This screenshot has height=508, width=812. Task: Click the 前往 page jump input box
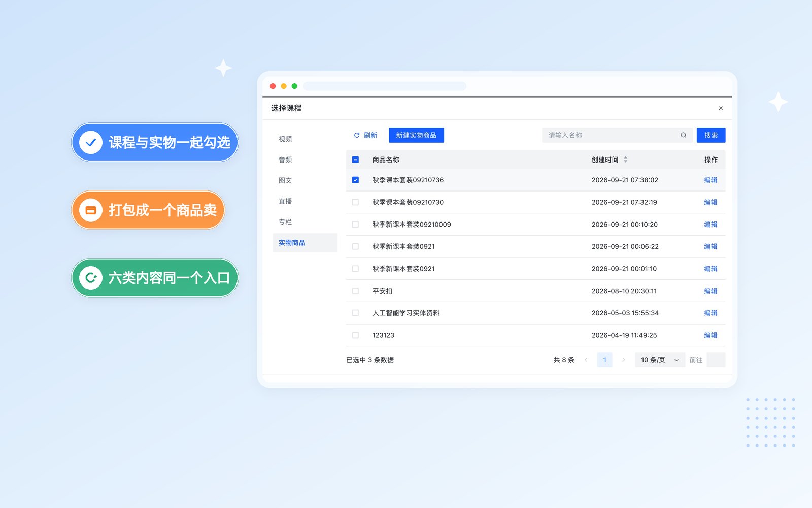716,360
